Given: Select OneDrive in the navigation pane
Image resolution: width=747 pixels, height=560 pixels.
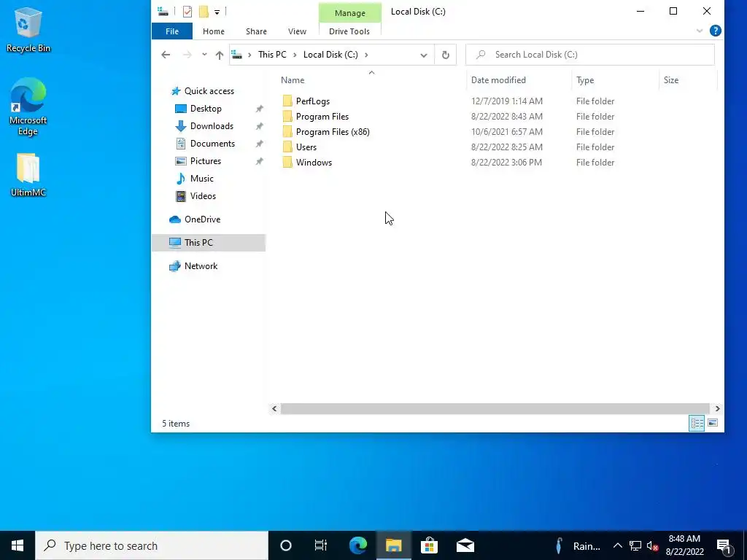Looking at the screenshot, I should pyautogui.click(x=203, y=219).
